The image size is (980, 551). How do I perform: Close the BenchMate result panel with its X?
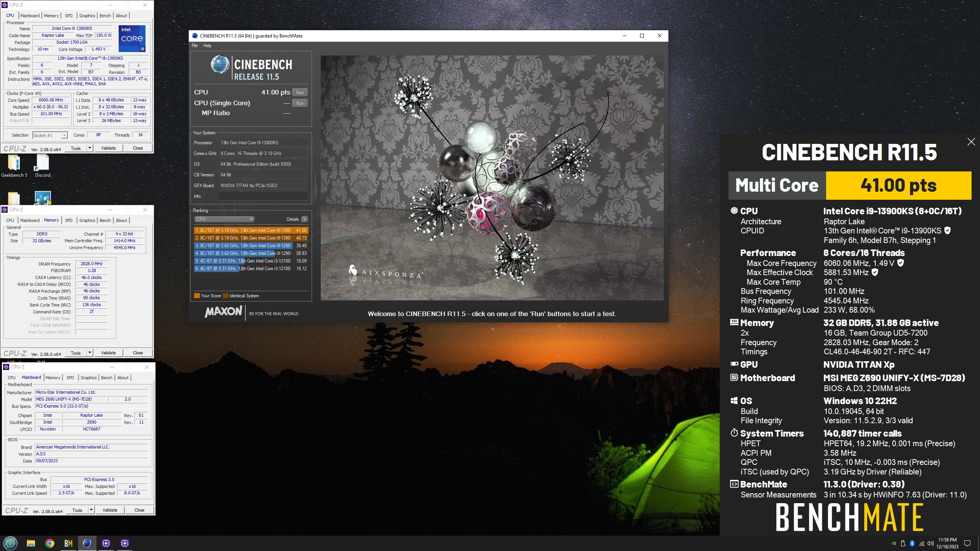971,142
